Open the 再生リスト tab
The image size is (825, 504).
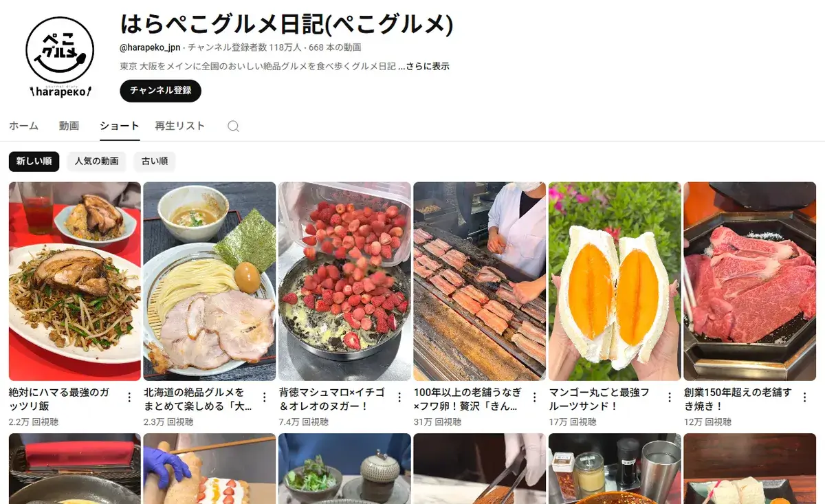[180, 126]
